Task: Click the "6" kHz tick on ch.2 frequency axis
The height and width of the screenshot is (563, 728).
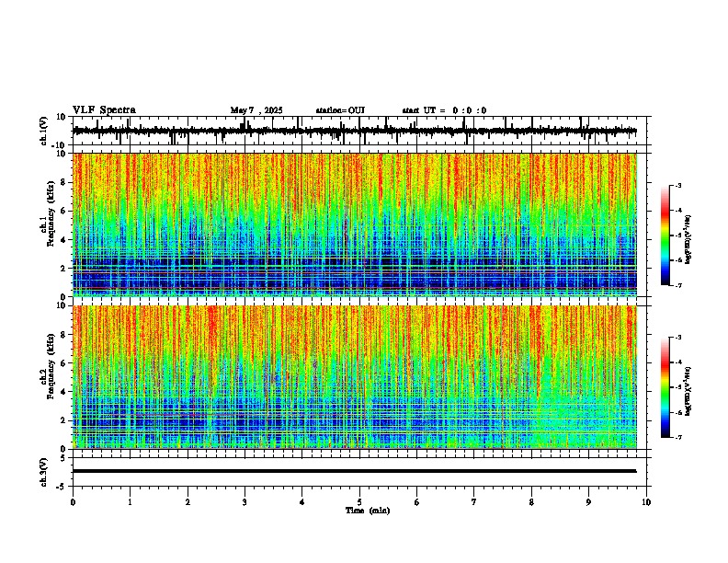Action: click(x=64, y=363)
